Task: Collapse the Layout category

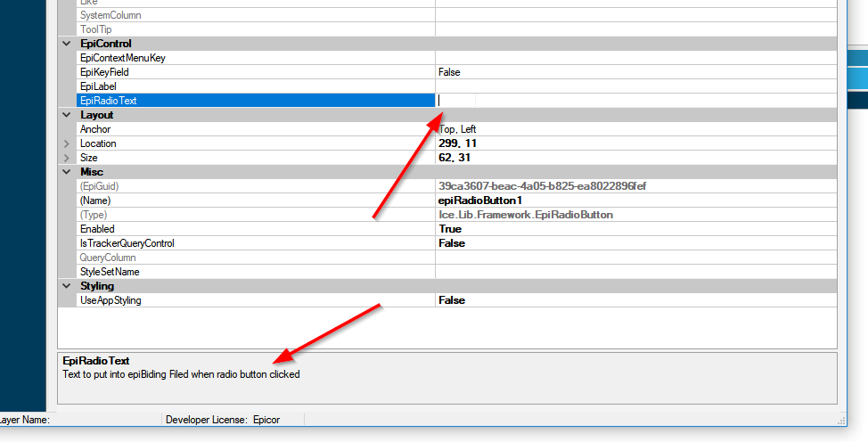Action: (x=67, y=115)
